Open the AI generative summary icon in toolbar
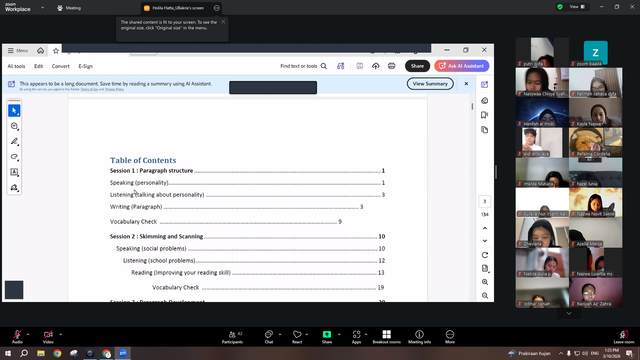The height and width of the screenshot is (360, 640). tap(340, 66)
